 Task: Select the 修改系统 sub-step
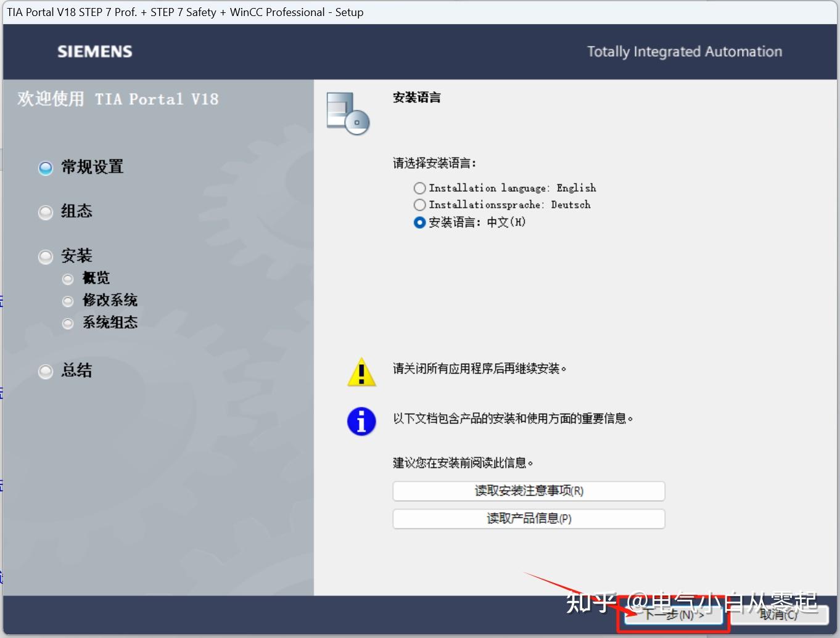[68, 301]
